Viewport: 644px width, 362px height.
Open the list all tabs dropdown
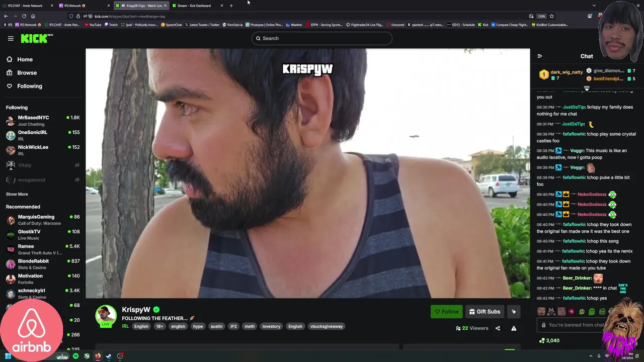(594, 6)
